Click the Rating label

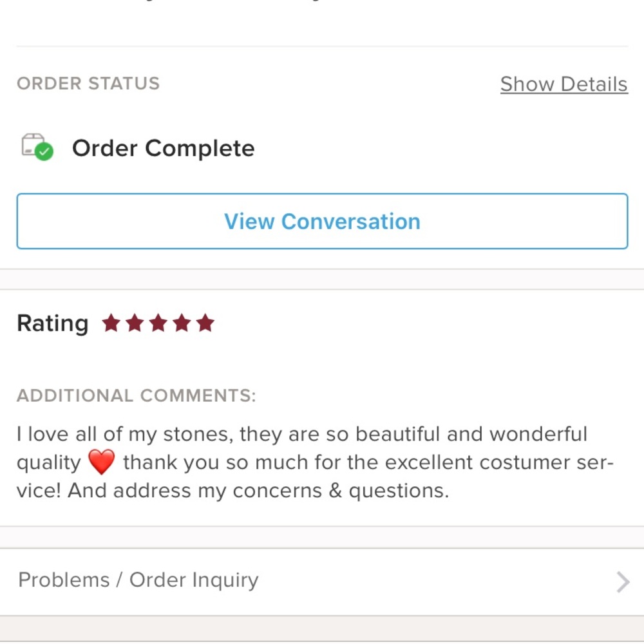52,323
